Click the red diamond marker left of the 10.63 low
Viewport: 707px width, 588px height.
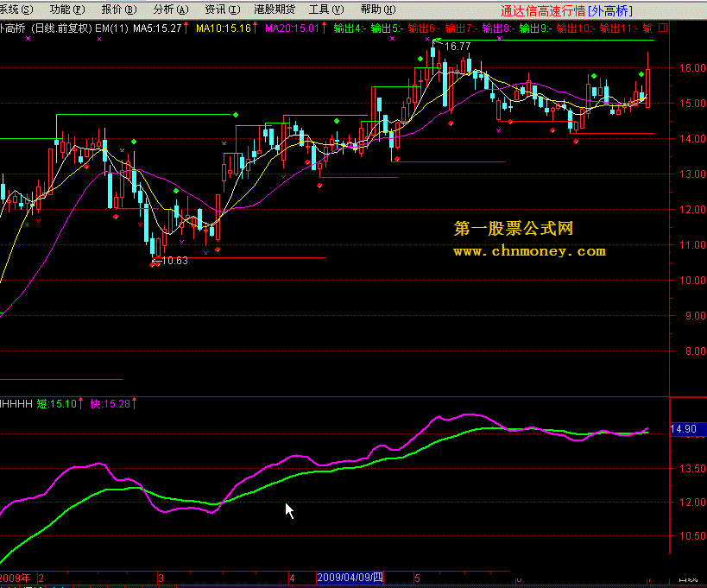tap(152, 265)
